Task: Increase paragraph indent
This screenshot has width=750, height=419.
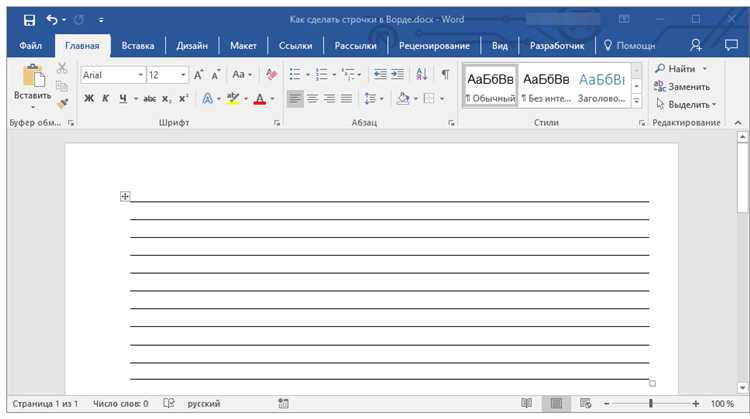Action: pos(397,74)
